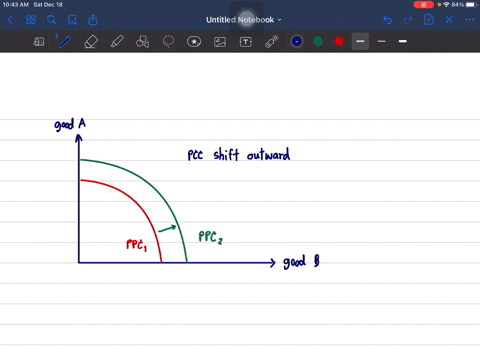Open search with the magnifier icon
The height and width of the screenshot is (360, 480).
tap(51, 20)
